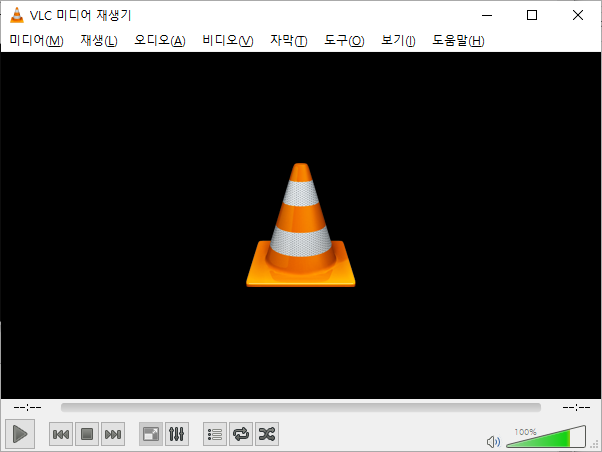Click the window resize grip corner
The width and height of the screenshot is (602, 452).
[595, 445]
